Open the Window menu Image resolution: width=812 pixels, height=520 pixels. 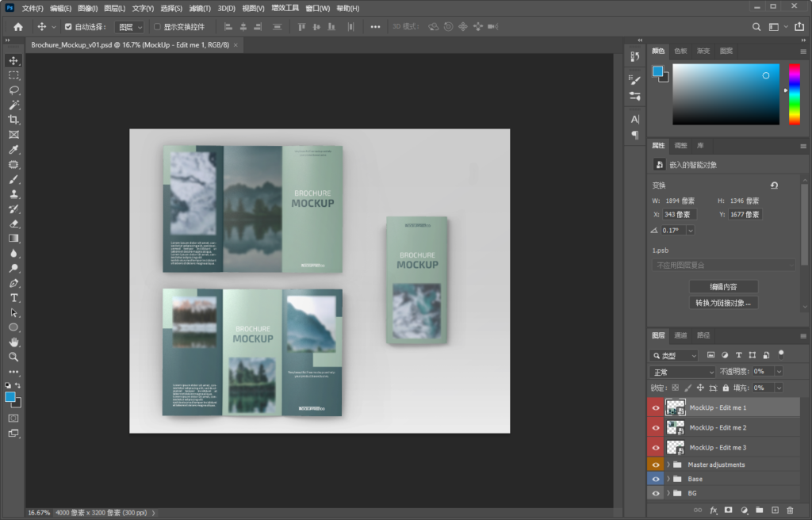317,8
